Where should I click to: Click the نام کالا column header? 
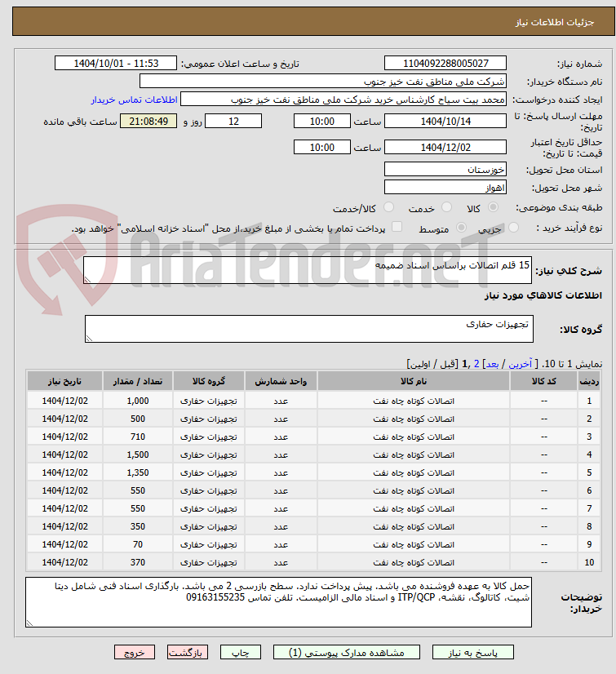tap(414, 381)
